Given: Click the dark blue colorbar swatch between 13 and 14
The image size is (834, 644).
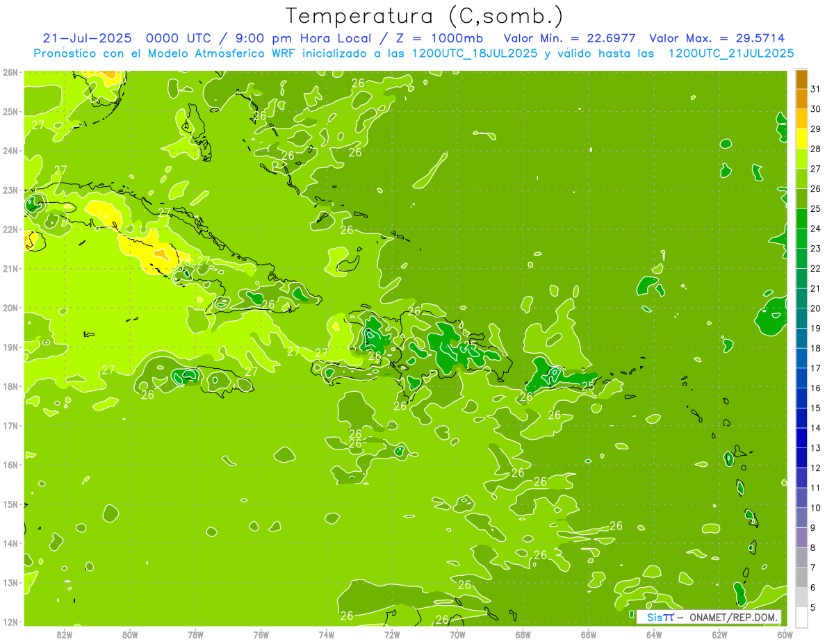Looking at the screenshot, I should (801, 438).
